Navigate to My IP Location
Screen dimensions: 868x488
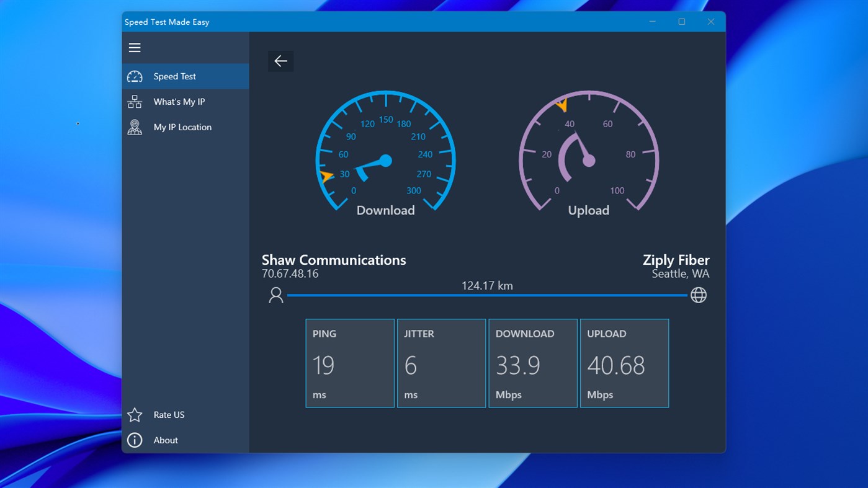(x=182, y=126)
